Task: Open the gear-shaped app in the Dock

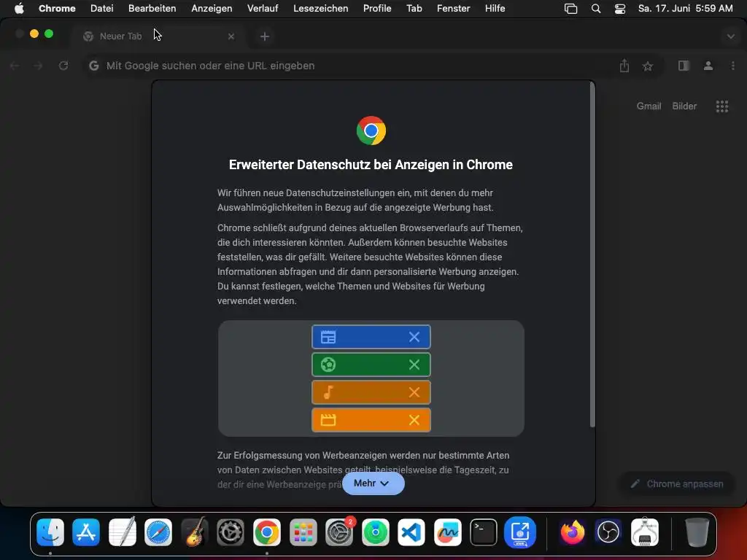Action: [231, 532]
